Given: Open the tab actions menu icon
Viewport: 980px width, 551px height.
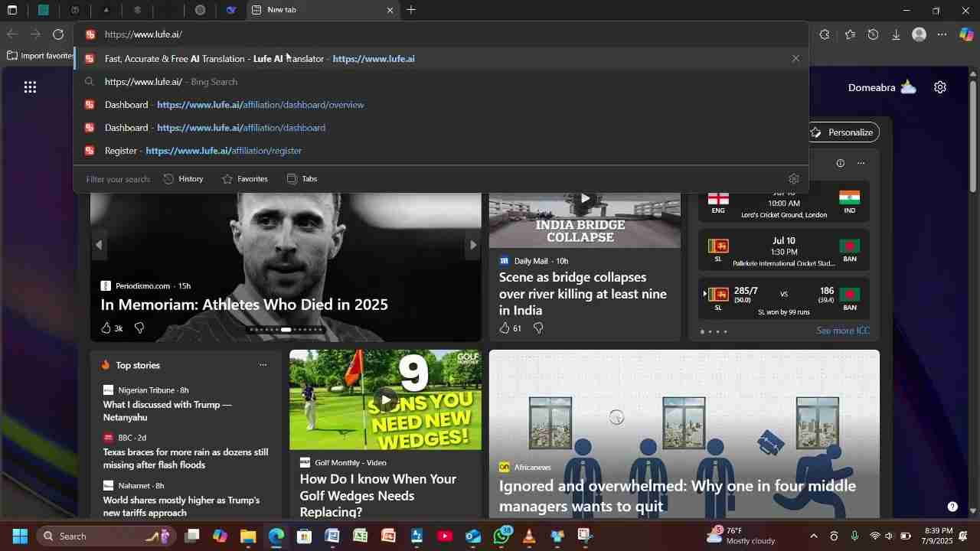Looking at the screenshot, I should [12, 11].
